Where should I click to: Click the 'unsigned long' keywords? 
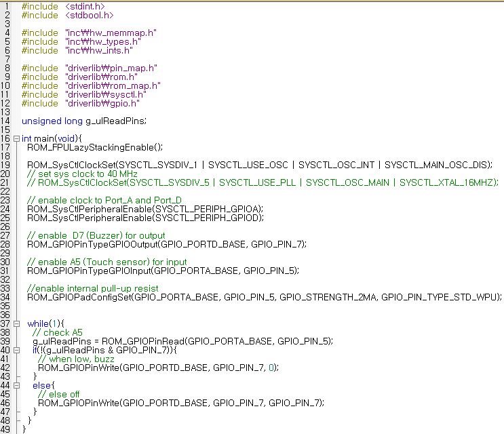point(52,121)
